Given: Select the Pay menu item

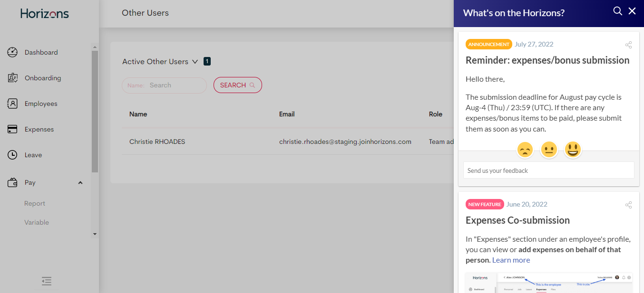Looking at the screenshot, I should (30, 182).
